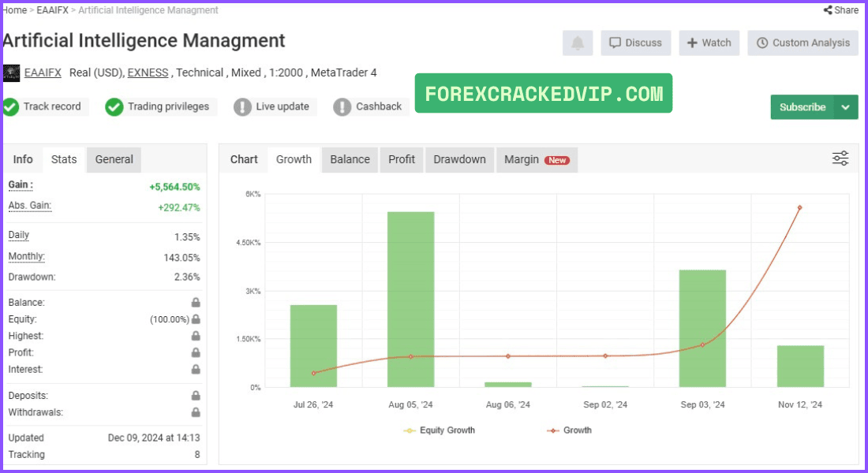The height and width of the screenshot is (473, 868).
Task: Toggle the Equity Growth legend series
Action: pyautogui.click(x=440, y=430)
